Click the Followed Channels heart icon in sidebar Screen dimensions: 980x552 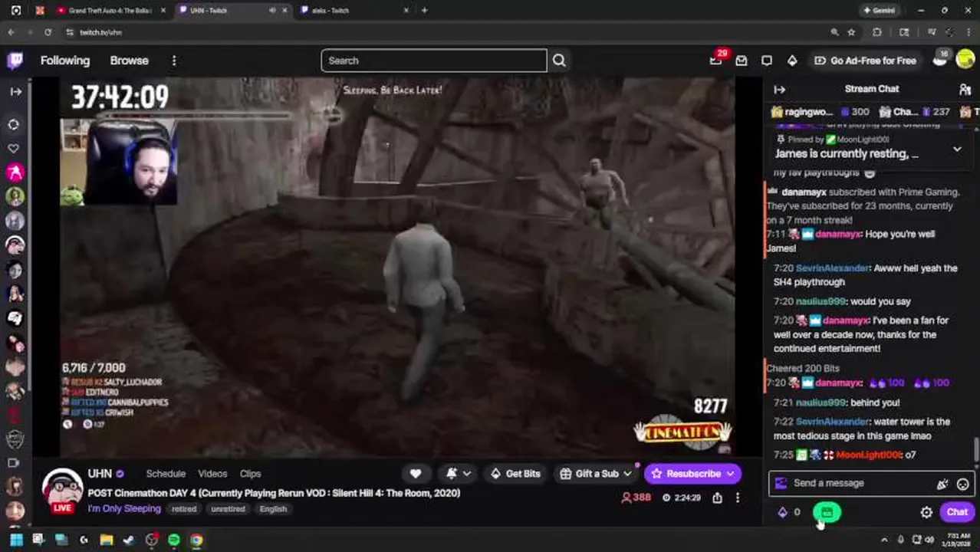pos(14,147)
